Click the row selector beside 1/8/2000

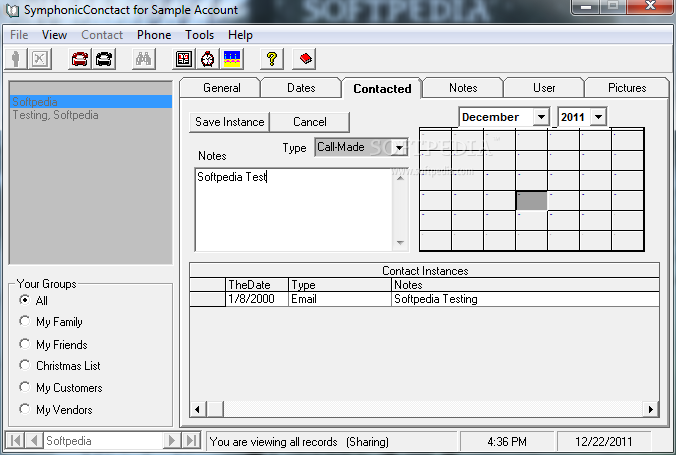pos(207,299)
